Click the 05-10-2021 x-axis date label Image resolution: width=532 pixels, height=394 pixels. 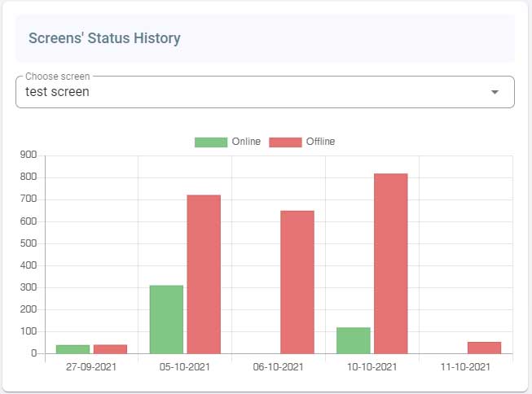185,367
